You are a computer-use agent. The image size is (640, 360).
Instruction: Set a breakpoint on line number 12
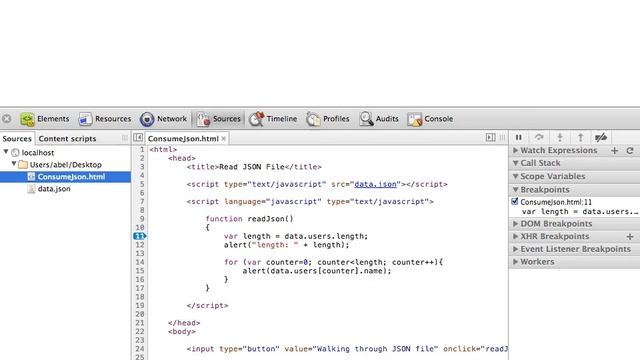click(140, 245)
